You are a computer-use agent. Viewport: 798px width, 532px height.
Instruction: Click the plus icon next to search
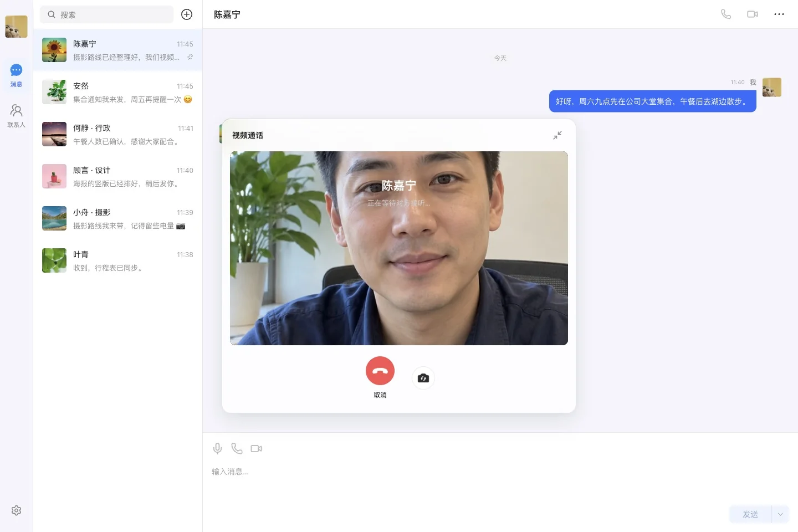click(x=187, y=14)
